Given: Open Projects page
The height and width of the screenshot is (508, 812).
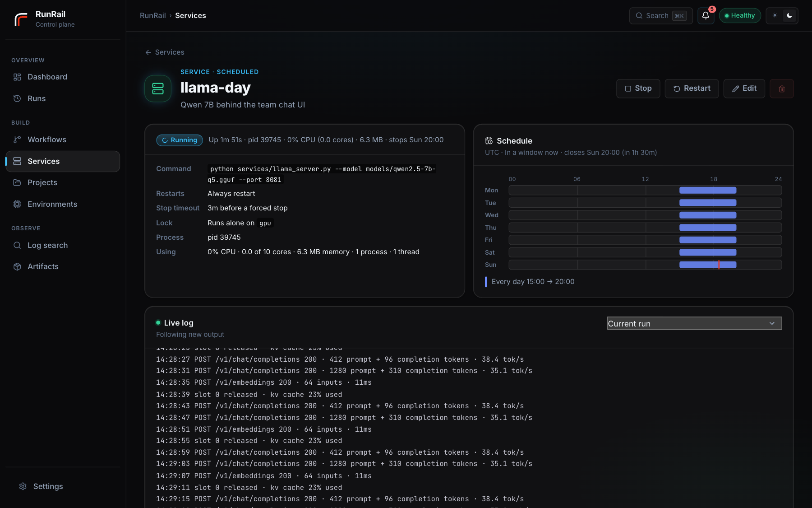Looking at the screenshot, I should 63,182.
